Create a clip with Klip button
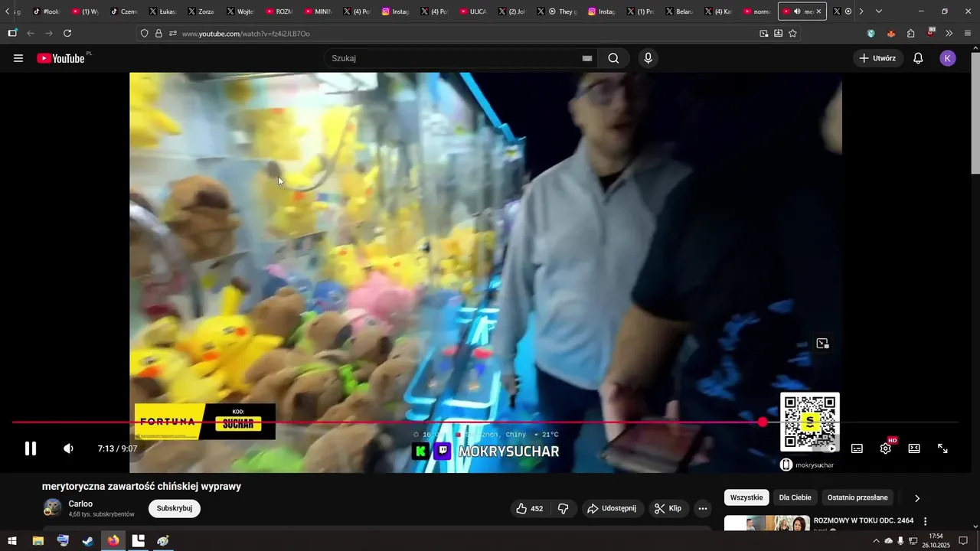The height and width of the screenshot is (551, 980). (668, 508)
